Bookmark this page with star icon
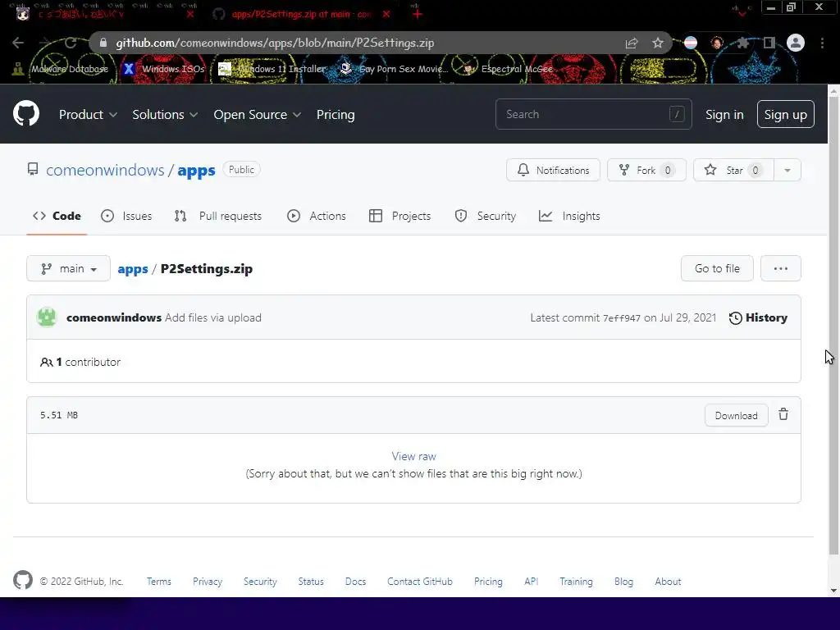Viewport: 840px width, 630px height. pyautogui.click(x=658, y=43)
